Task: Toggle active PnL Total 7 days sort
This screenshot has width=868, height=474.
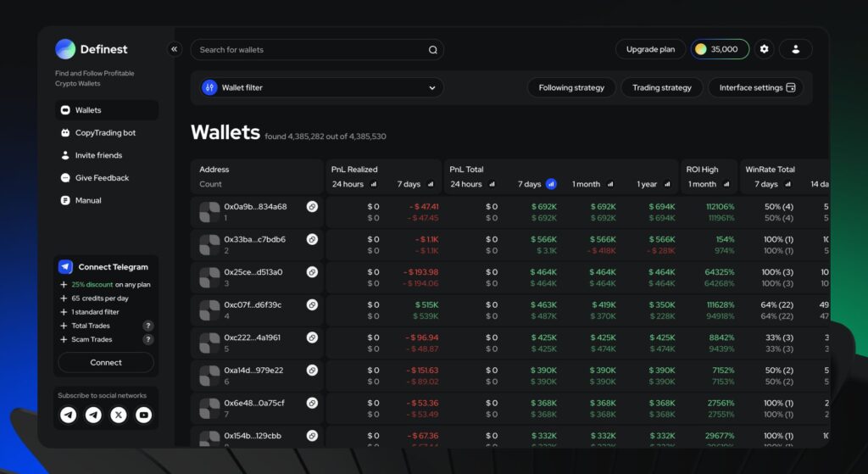Action: click(551, 184)
